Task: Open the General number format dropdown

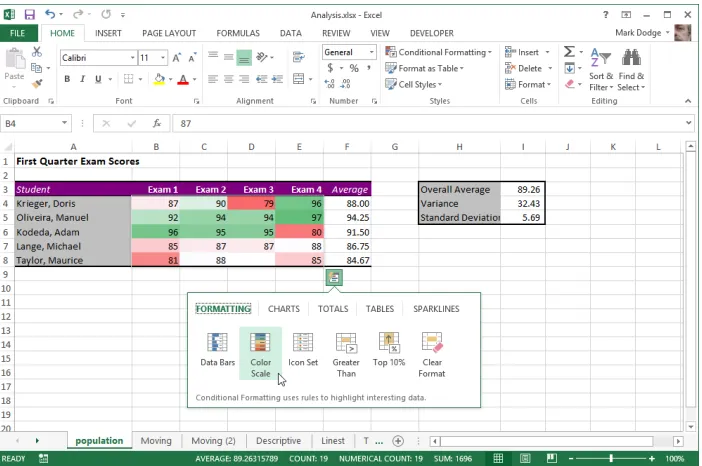Action: 372,52
